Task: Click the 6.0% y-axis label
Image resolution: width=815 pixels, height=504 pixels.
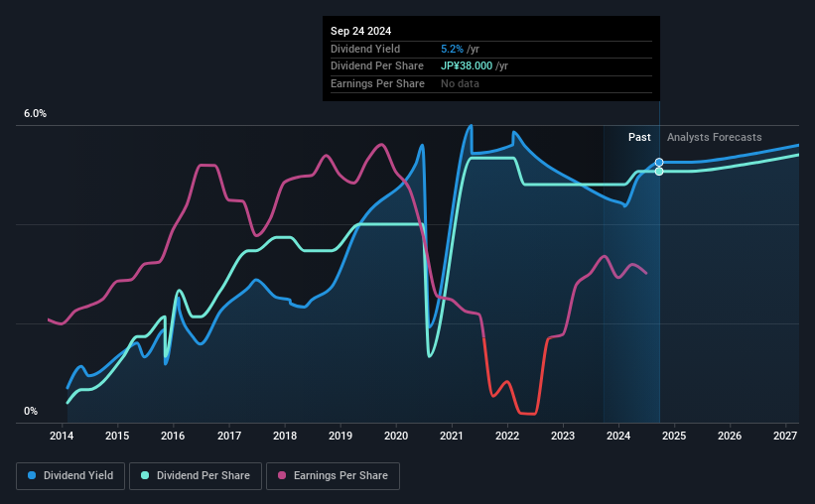Action: 35,114
